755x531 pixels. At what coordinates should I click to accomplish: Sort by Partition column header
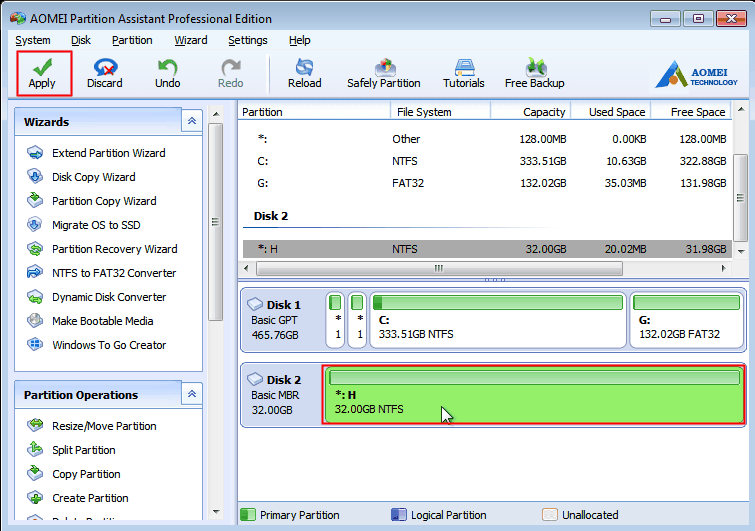[x=314, y=112]
